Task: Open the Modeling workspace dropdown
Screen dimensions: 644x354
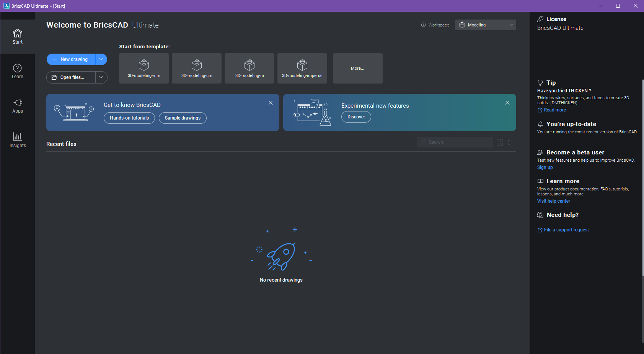Action: 486,25
